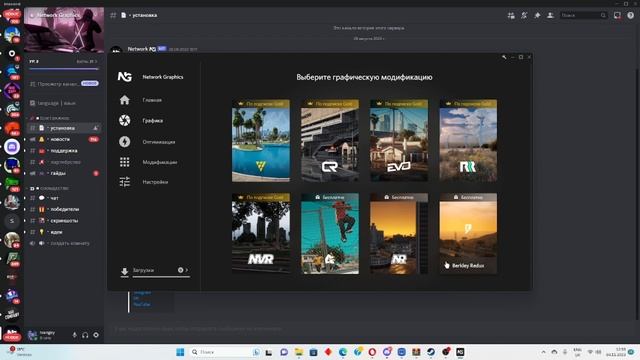Open Steam from the taskbar
Screen dimensions: 640x360
click(431, 352)
